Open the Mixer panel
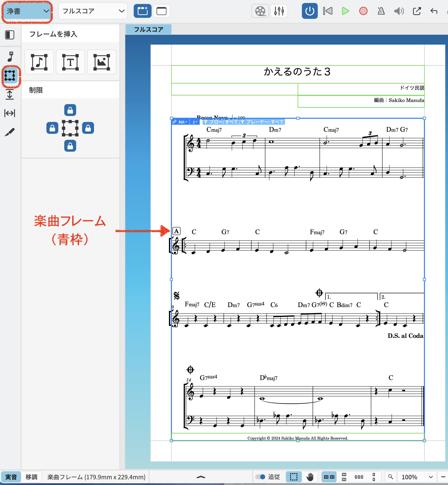 tap(279, 11)
